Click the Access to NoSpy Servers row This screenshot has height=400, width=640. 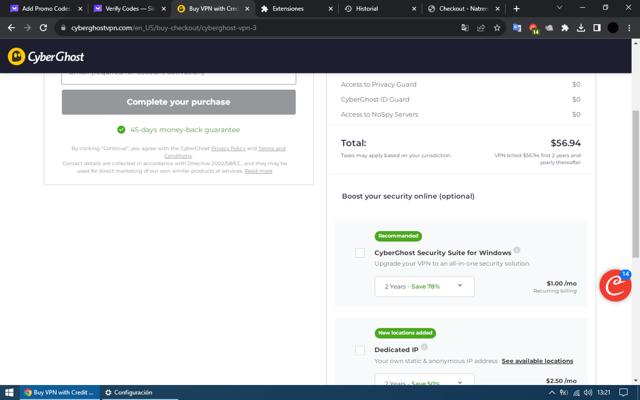(460, 114)
